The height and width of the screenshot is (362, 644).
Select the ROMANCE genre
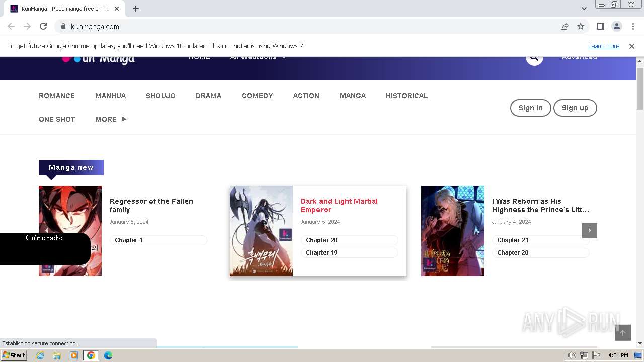click(x=57, y=96)
